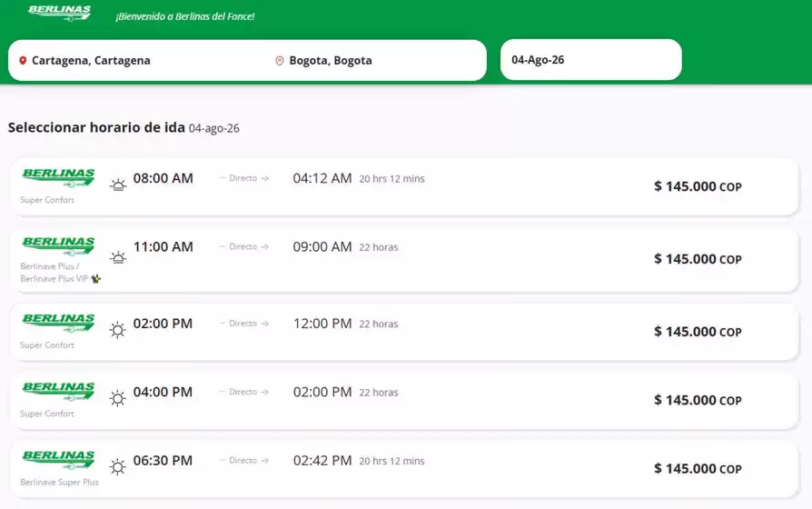Select the 11:00 AM departure time

pyautogui.click(x=163, y=246)
